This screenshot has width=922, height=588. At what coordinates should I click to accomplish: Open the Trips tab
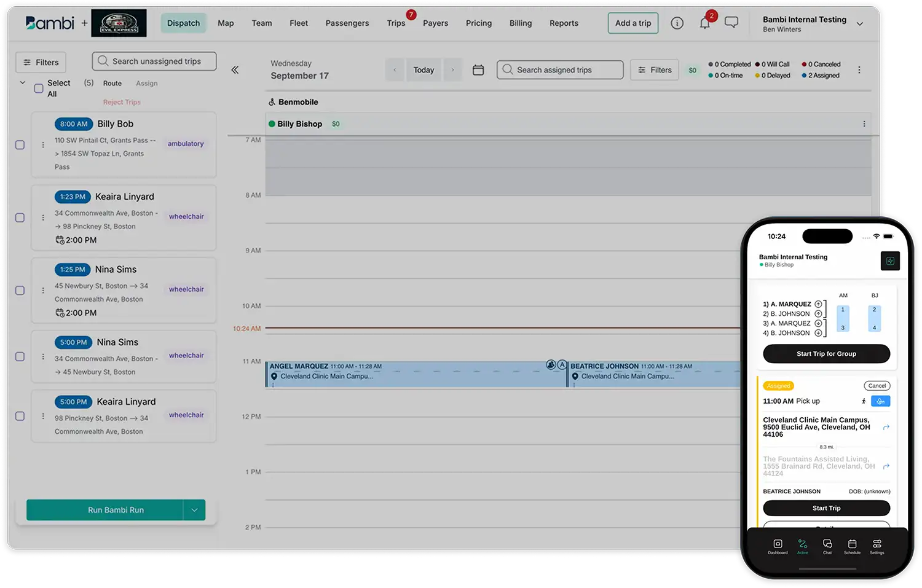click(x=396, y=23)
